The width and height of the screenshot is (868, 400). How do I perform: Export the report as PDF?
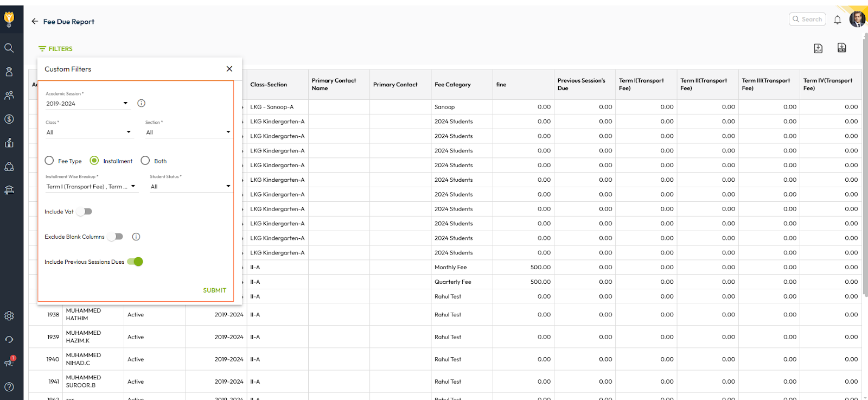point(818,48)
